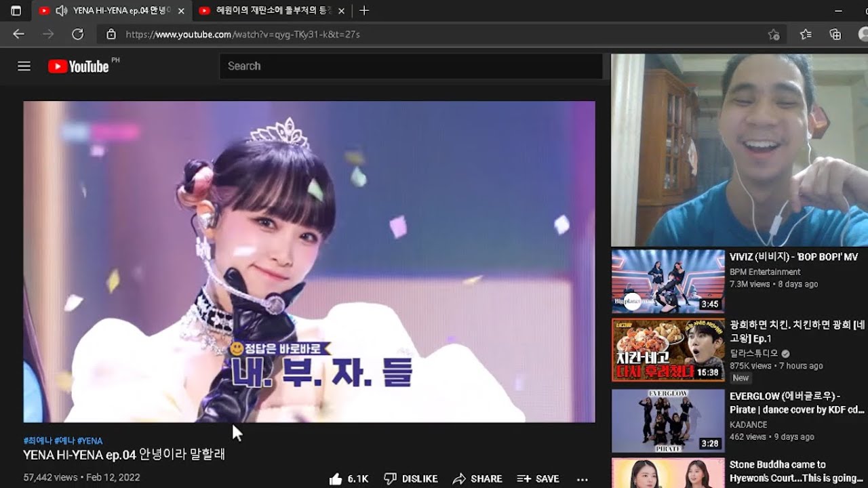
Task: View site information padlock icon
Action: point(111,34)
